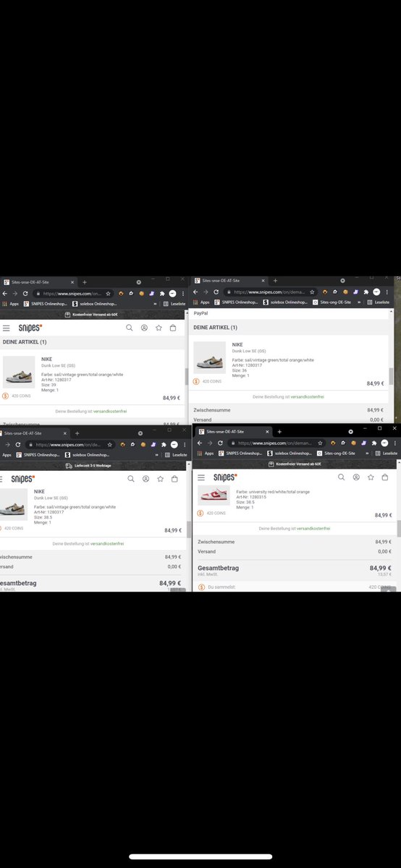Click Snipes logo in the Size 39 window
The height and width of the screenshot is (868, 401).
[30, 328]
